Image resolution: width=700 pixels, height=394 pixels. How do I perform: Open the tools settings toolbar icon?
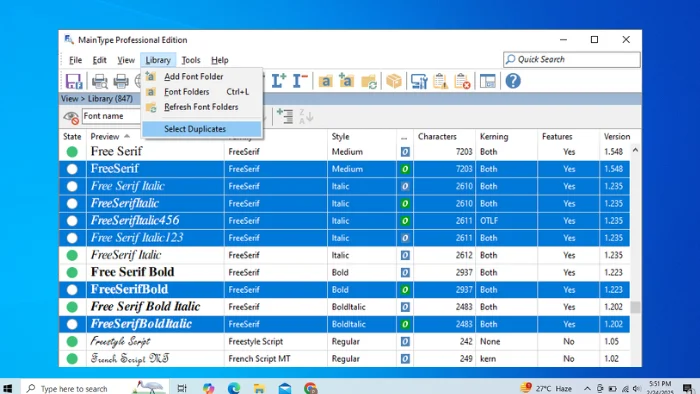click(419, 81)
